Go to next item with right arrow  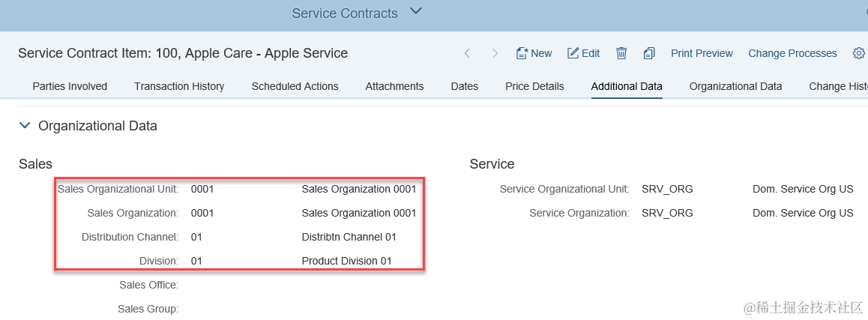[495, 54]
